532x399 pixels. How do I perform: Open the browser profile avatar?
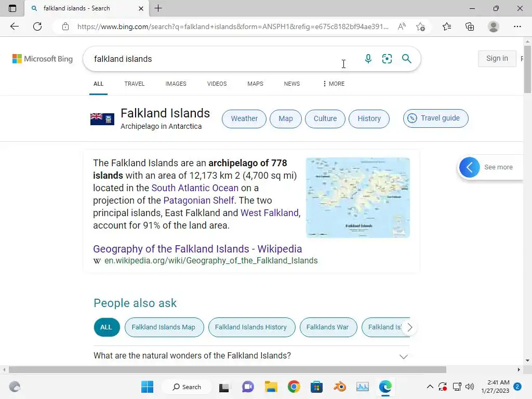[494, 26]
